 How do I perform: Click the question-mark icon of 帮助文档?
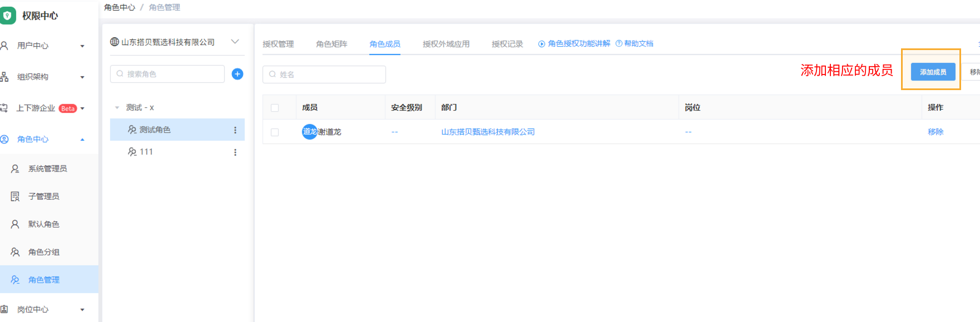[x=619, y=43]
